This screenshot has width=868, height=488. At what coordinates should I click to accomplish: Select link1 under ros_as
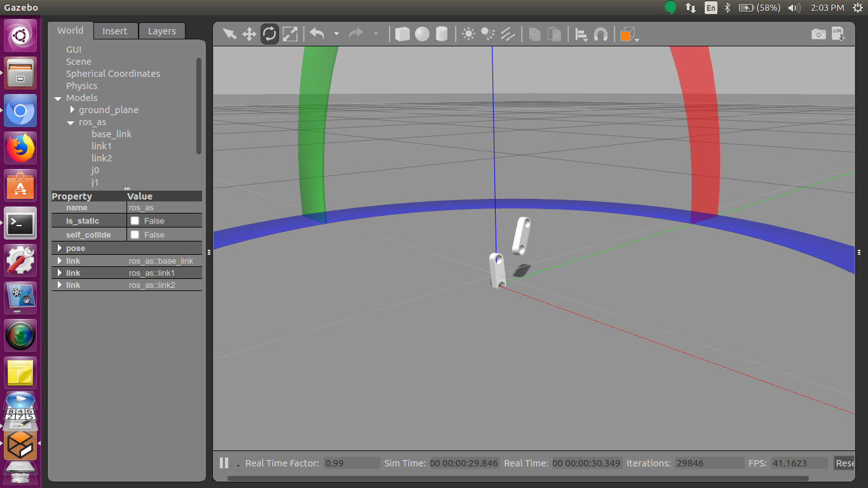[102, 146]
